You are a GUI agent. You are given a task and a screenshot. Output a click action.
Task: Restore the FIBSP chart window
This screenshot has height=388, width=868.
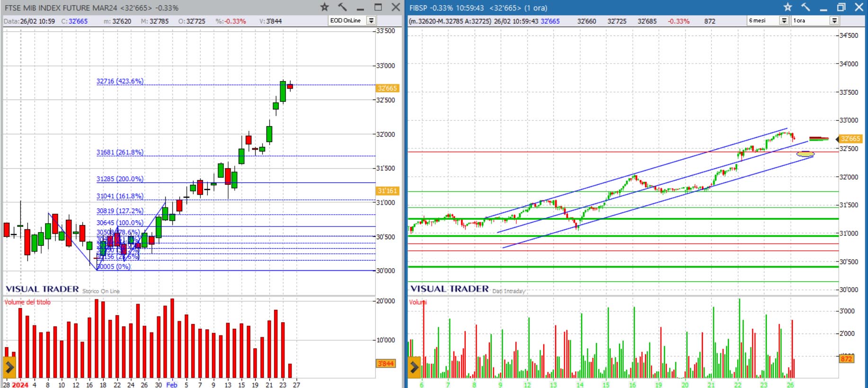[x=841, y=7]
